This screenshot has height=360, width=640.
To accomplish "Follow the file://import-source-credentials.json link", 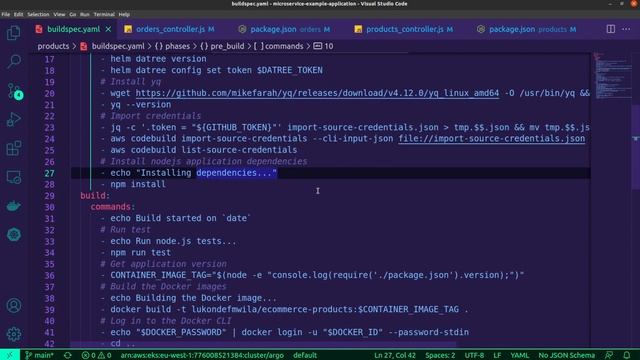I will [492, 139].
